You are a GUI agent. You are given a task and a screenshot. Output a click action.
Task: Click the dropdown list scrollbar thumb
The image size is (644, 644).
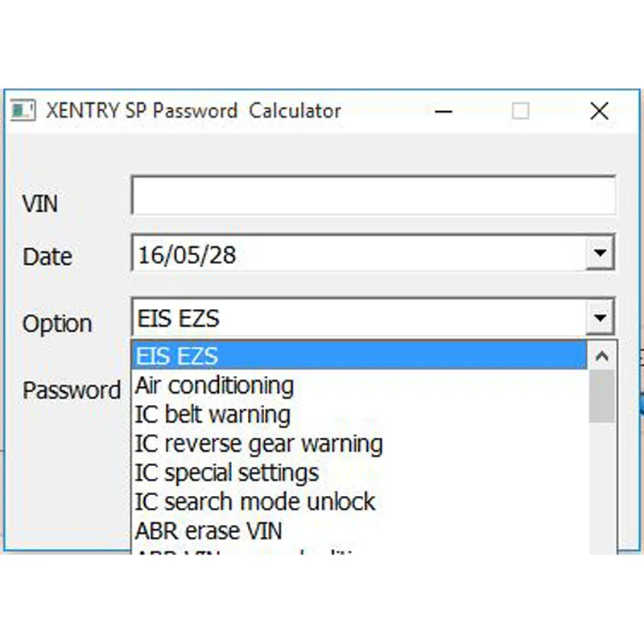click(x=602, y=396)
